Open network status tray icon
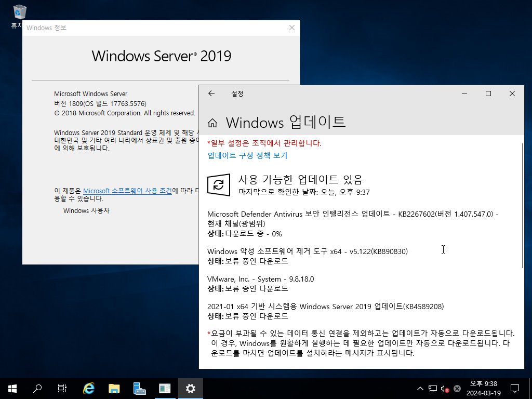This screenshot has height=399, width=532. click(x=433, y=389)
